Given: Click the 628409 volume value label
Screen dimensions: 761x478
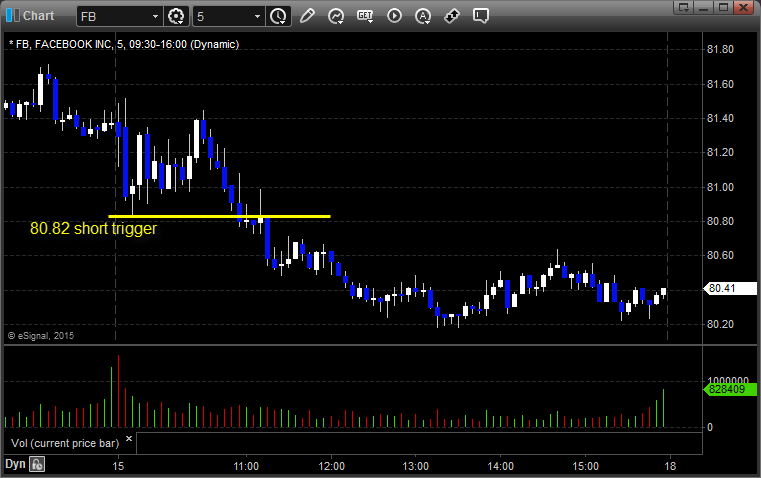Looking at the screenshot, I should click(726, 389).
